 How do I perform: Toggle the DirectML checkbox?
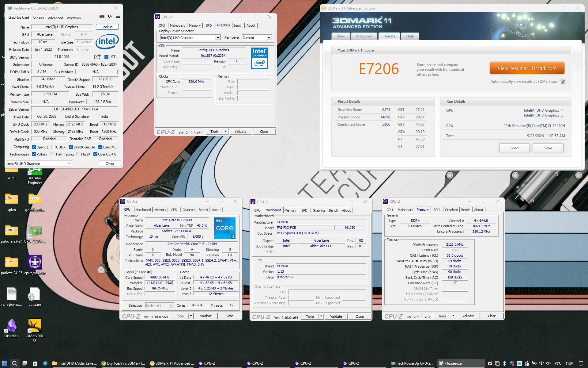(100, 147)
